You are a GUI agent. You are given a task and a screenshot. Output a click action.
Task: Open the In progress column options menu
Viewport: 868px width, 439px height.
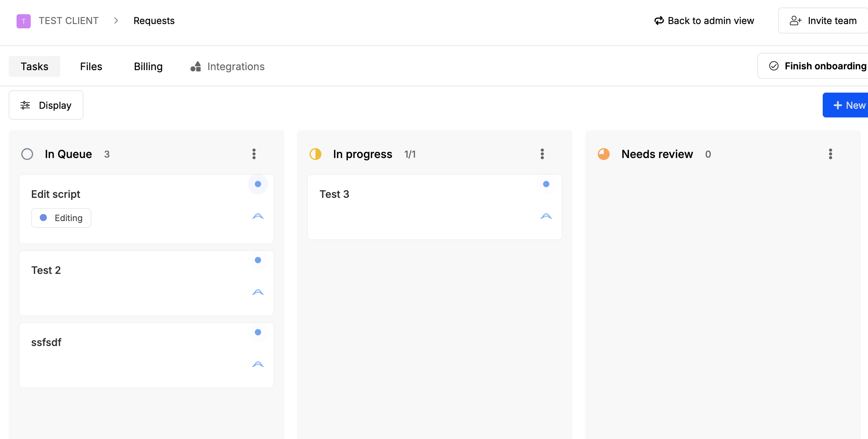[542, 154]
